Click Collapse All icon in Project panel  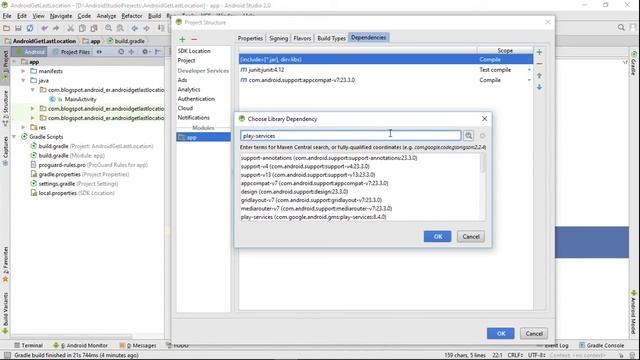coord(131,52)
